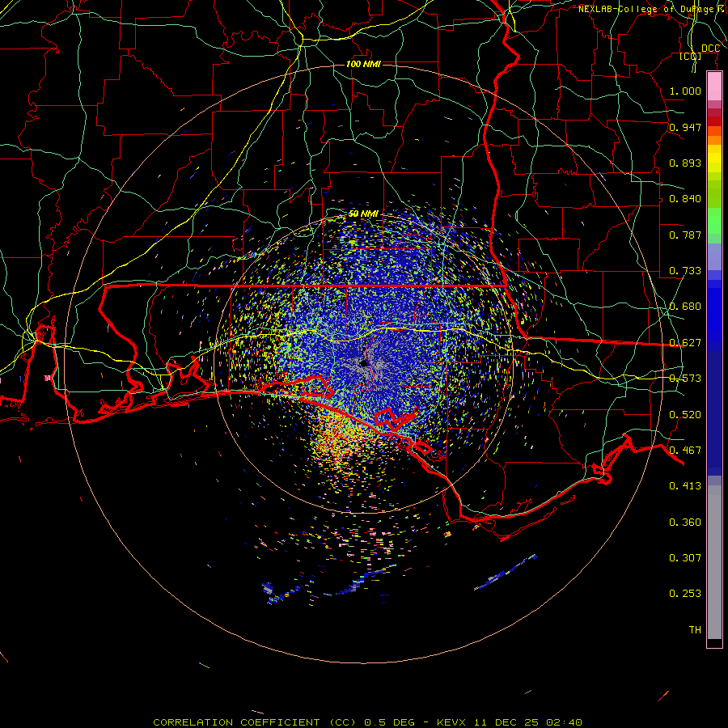Select the 0.947 legend value
The image size is (728, 728).
tap(685, 127)
